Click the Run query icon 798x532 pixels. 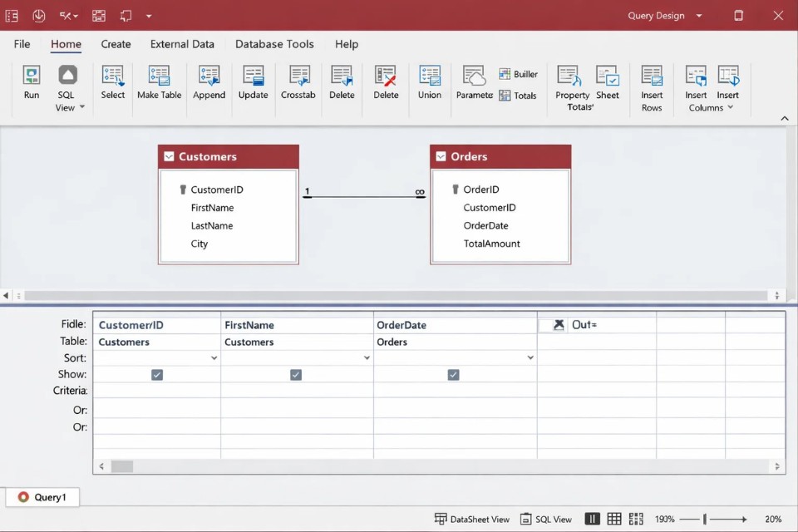[32, 76]
